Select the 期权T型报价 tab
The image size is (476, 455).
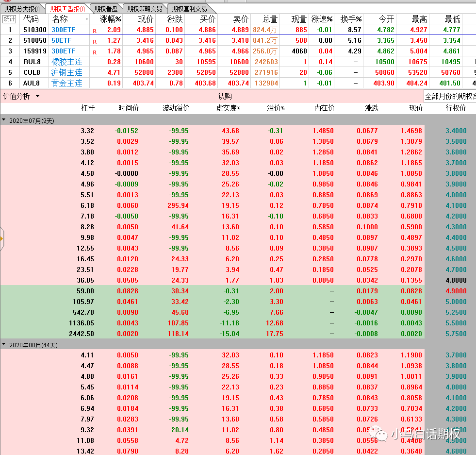pos(67,9)
